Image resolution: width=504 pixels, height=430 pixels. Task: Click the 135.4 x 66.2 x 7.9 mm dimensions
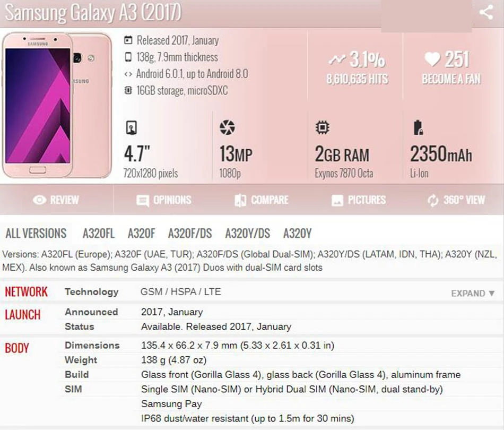(x=238, y=345)
